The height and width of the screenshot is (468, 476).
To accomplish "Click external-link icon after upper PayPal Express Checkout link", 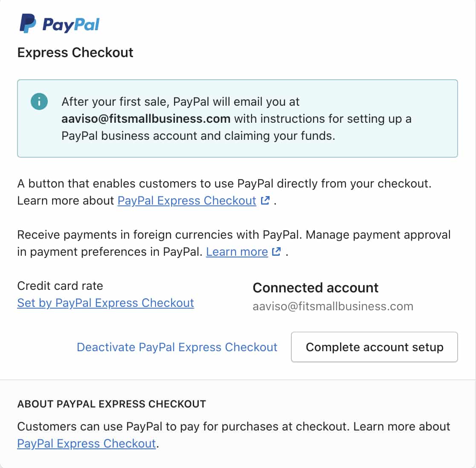I will coord(265,200).
